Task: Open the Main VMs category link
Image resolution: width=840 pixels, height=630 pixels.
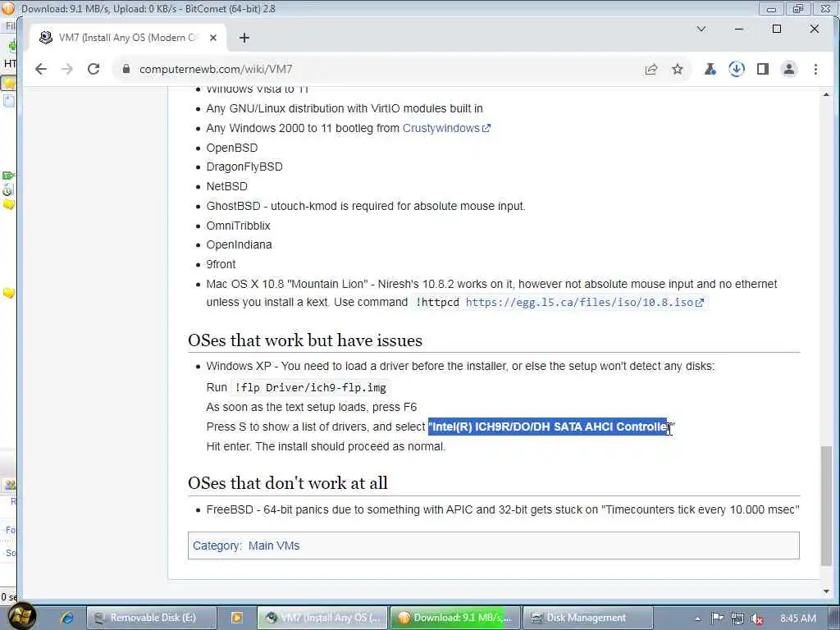Action: tap(274, 546)
